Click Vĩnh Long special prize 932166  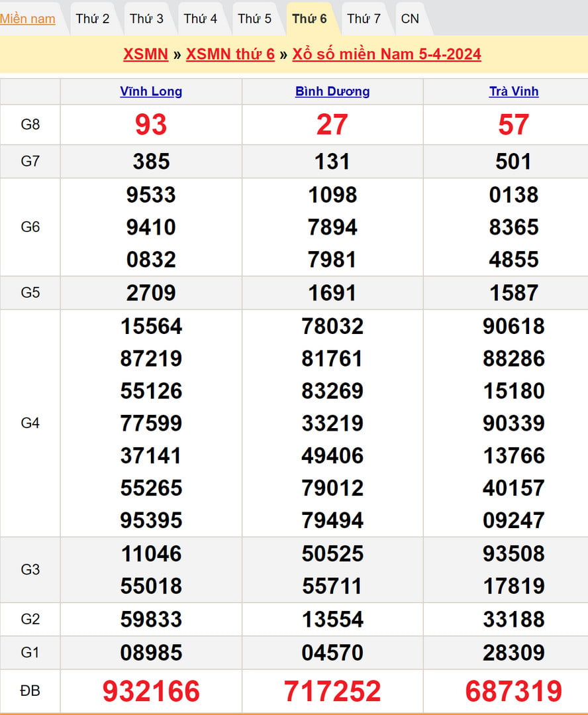pos(151,691)
